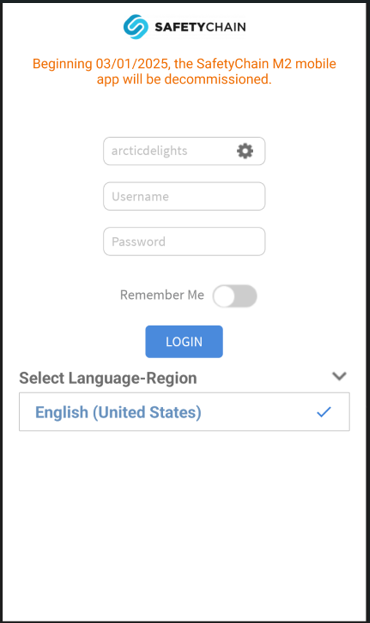Image resolution: width=370 pixels, height=623 pixels.
Task: Focus the Password input field
Action: (x=184, y=242)
